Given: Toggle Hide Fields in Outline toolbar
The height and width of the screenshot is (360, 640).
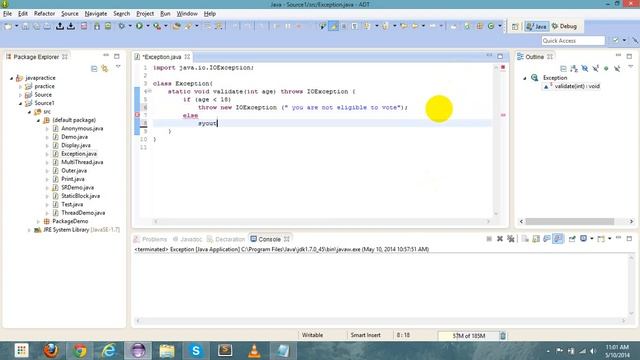Looking at the screenshot, I should [x=585, y=69].
